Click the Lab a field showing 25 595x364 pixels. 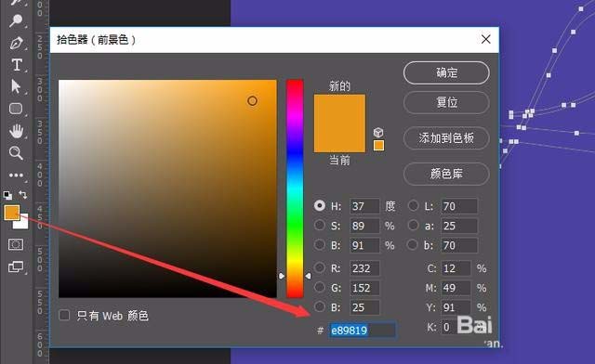459,226
